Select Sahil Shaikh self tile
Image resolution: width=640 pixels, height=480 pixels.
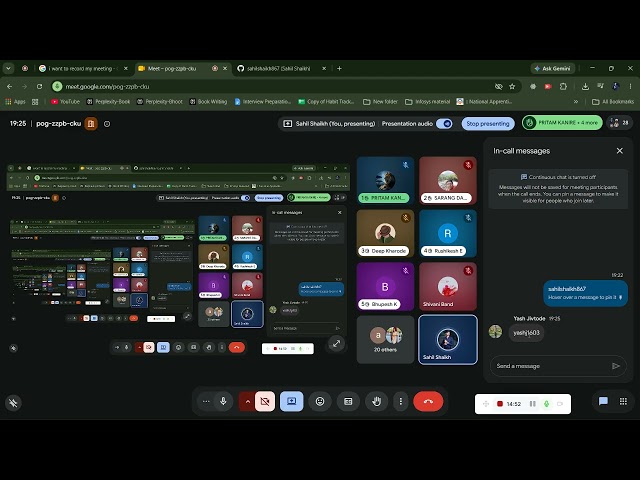pyautogui.click(x=448, y=339)
